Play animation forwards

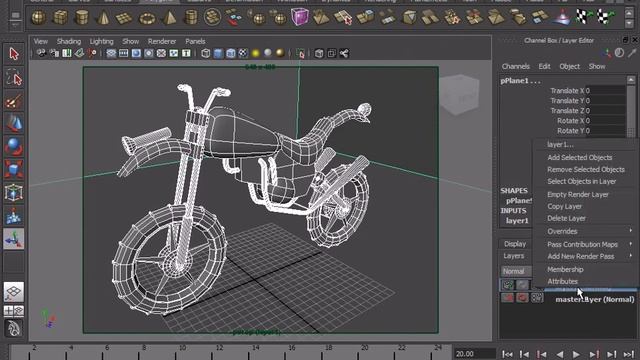(576, 354)
